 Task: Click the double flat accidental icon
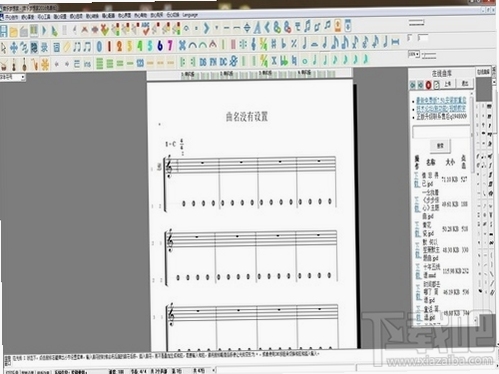[284, 61]
